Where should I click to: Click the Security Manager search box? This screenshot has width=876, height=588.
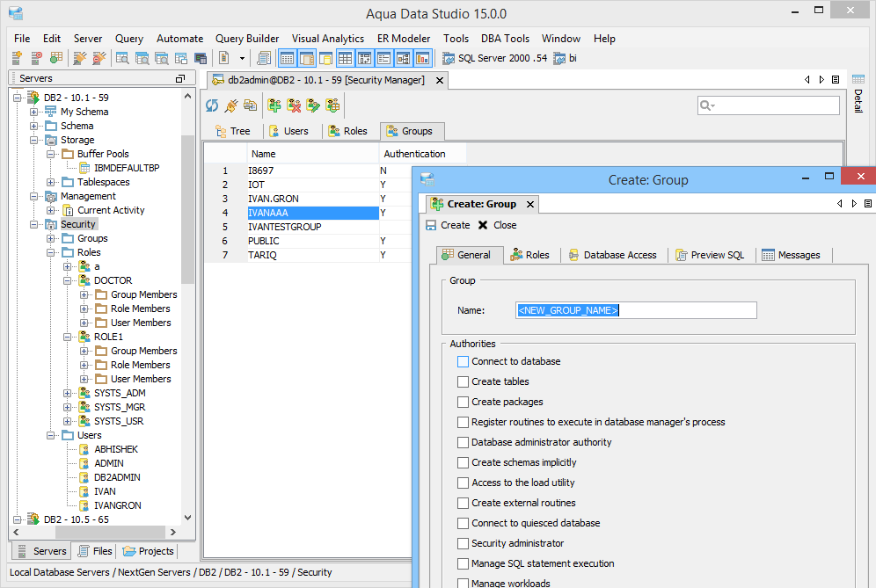(768, 105)
